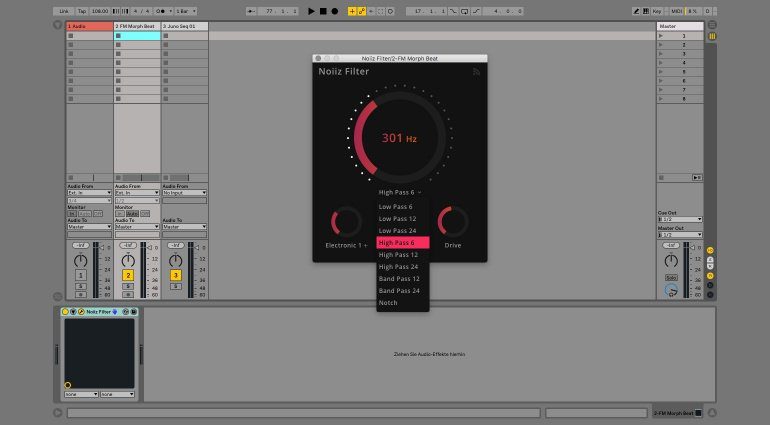
Task: Solo track 1 Audio
Action: [81, 286]
